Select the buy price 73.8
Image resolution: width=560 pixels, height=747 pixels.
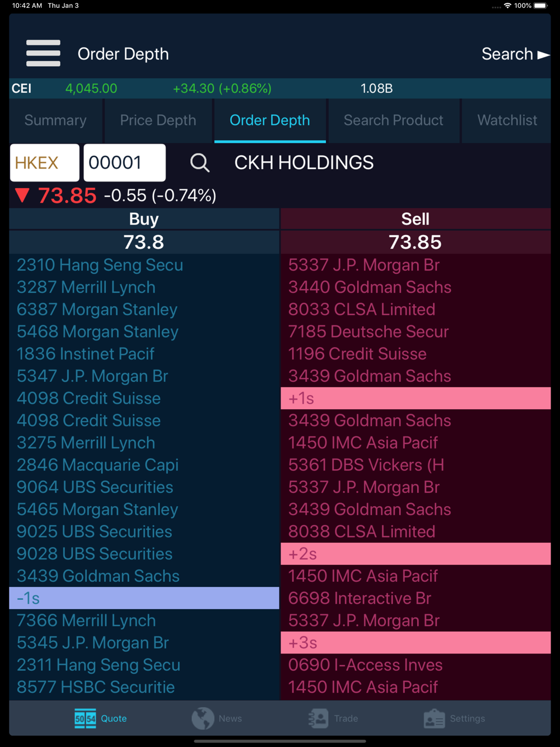point(144,242)
